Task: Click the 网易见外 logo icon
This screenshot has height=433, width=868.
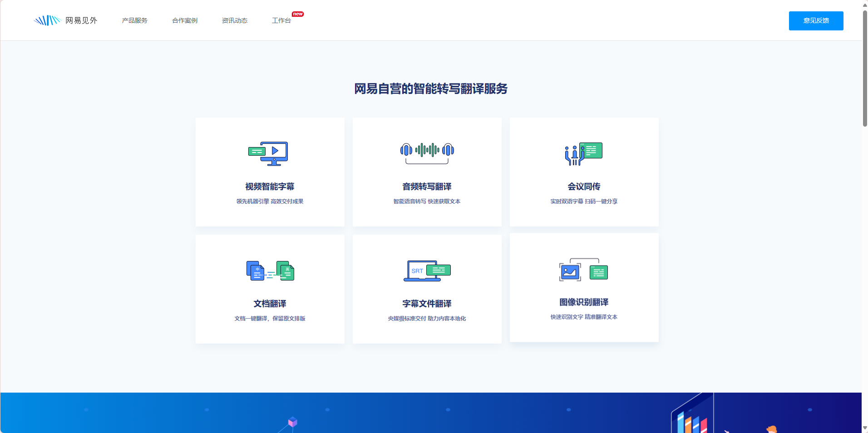Action: pos(47,20)
